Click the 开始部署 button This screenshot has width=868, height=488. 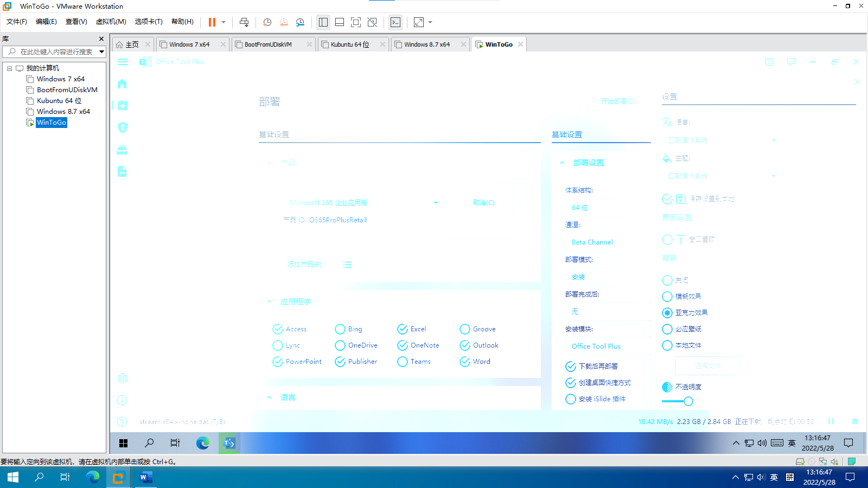click(x=618, y=101)
